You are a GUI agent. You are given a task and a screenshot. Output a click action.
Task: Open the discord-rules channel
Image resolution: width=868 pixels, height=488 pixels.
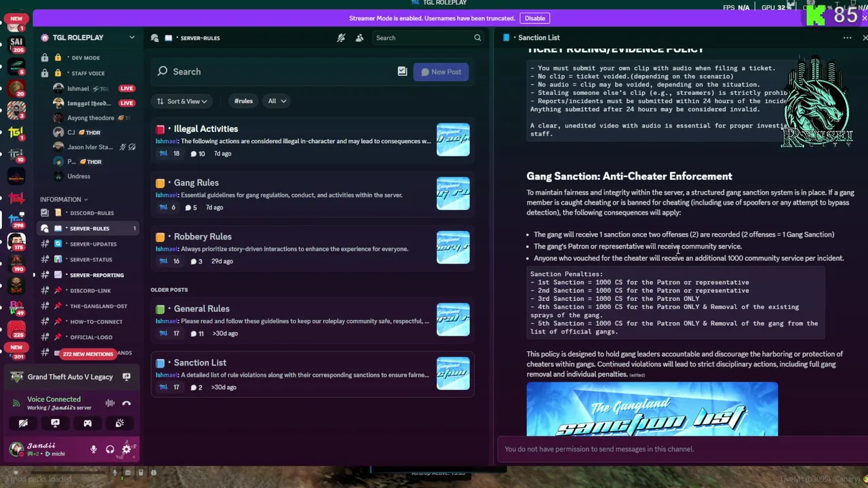[x=88, y=213]
